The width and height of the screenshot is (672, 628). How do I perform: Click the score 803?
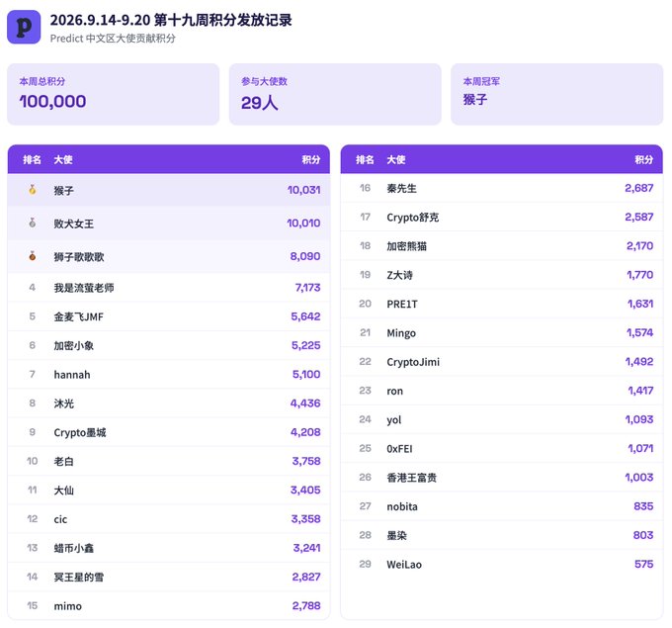(x=643, y=535)
